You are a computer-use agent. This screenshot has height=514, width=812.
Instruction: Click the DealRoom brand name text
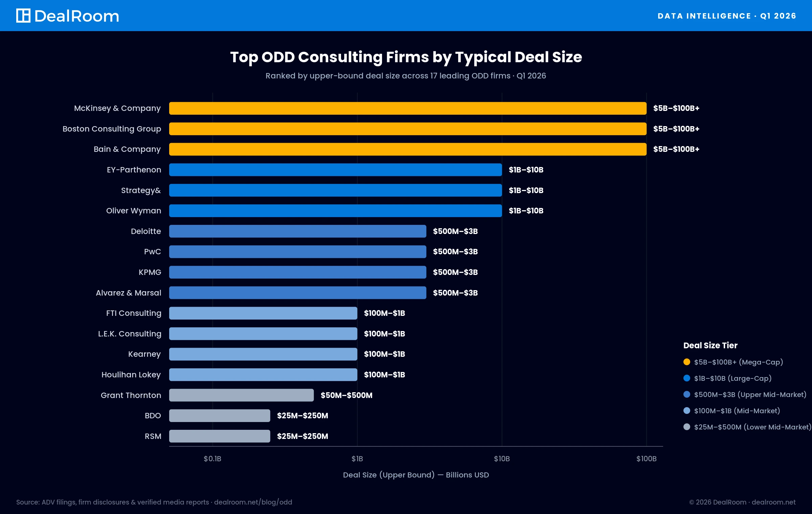[77, 16]
